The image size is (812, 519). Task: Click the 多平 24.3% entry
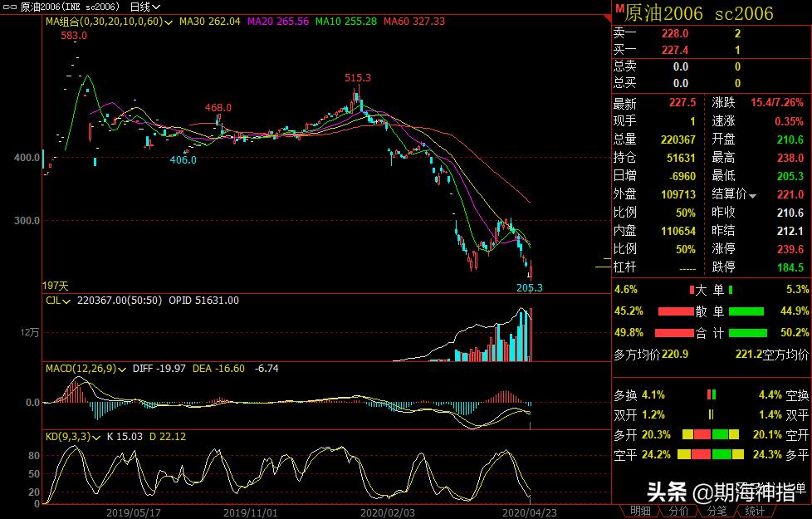tap(780, 455)
